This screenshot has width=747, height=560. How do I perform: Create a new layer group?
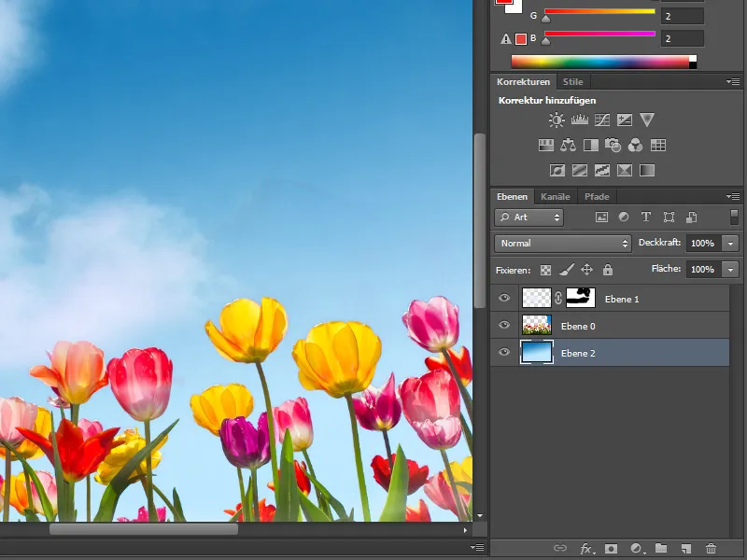(x=661, y=548)
